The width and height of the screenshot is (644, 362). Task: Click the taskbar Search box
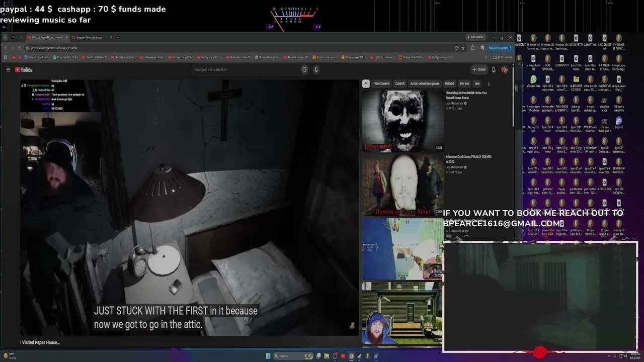coord(294,356)
